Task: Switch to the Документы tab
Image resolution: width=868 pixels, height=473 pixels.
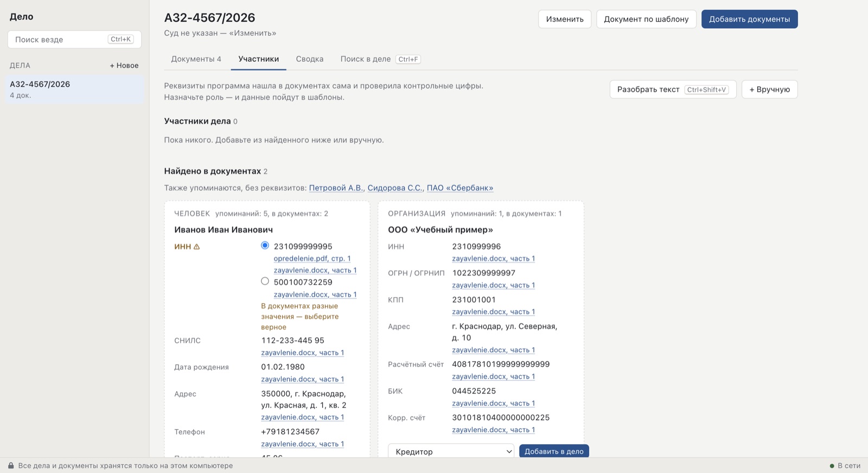Action: (x=196, y=59)
